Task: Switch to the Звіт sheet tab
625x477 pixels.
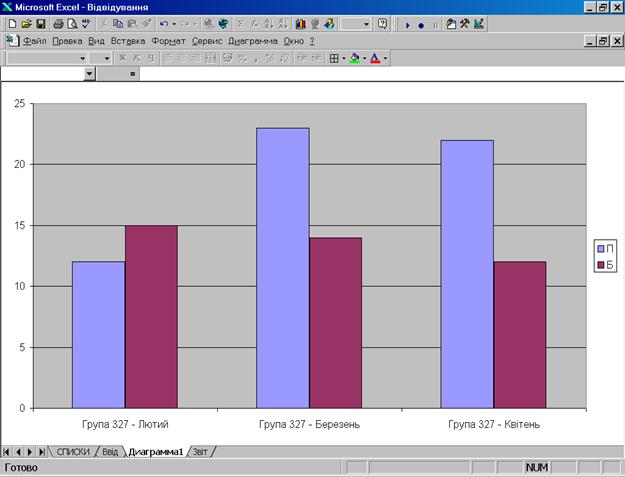Action: pos(202,452)
